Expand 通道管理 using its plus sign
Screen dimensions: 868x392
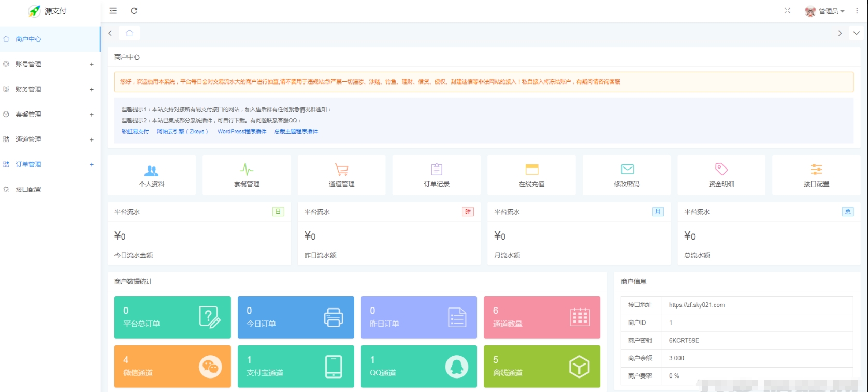pyautogui.click(x=92, y=139)
